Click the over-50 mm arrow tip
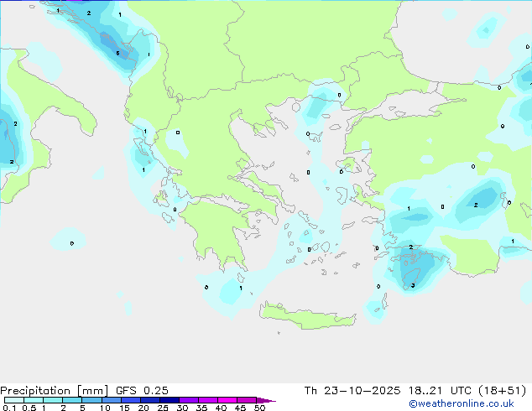 coord(266,400)
